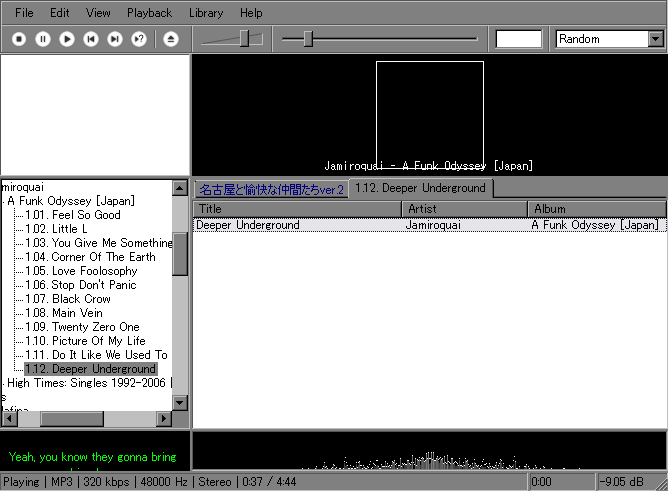Click the library tree vertical scrollbar thumb
The height and width of the screenshot is (491, 668).
[x=180, y=254]
